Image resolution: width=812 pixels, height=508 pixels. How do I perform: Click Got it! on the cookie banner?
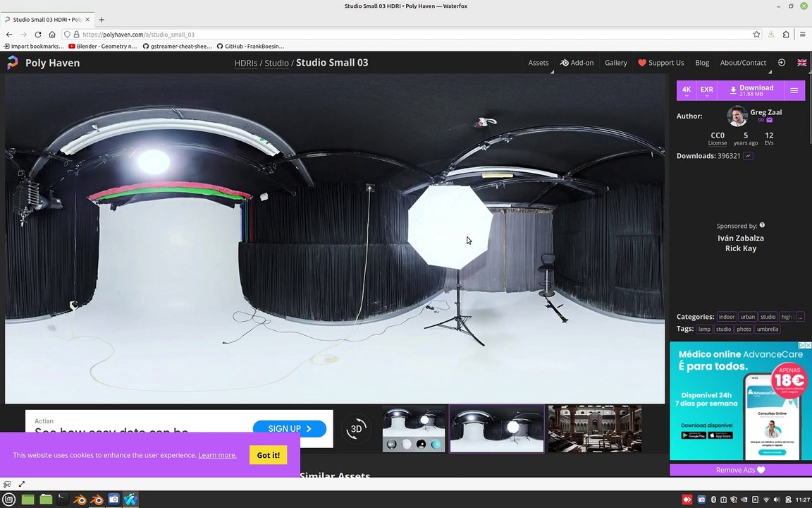[x=269, y=455]
